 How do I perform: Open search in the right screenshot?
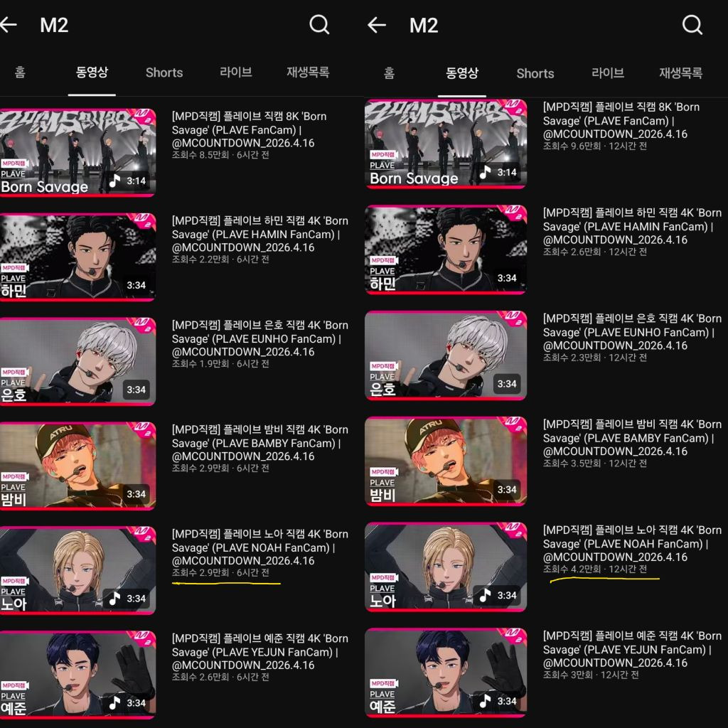pos(692,24)
